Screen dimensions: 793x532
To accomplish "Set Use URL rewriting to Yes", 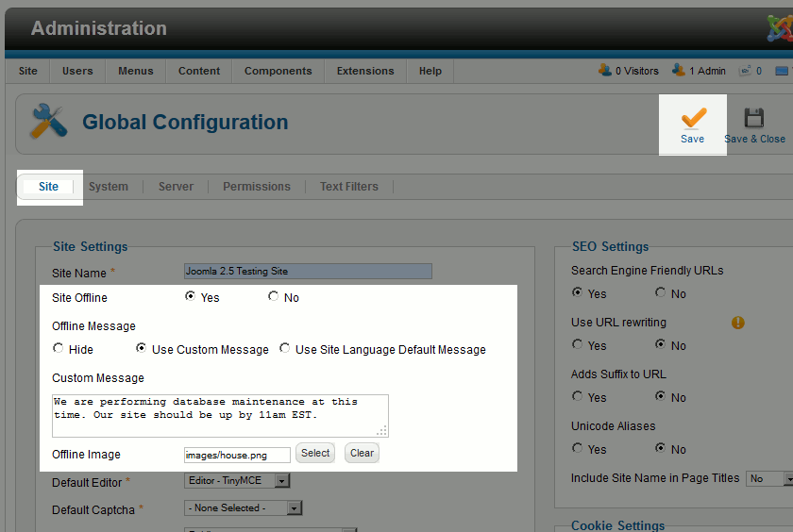I will tap(577, 344).
